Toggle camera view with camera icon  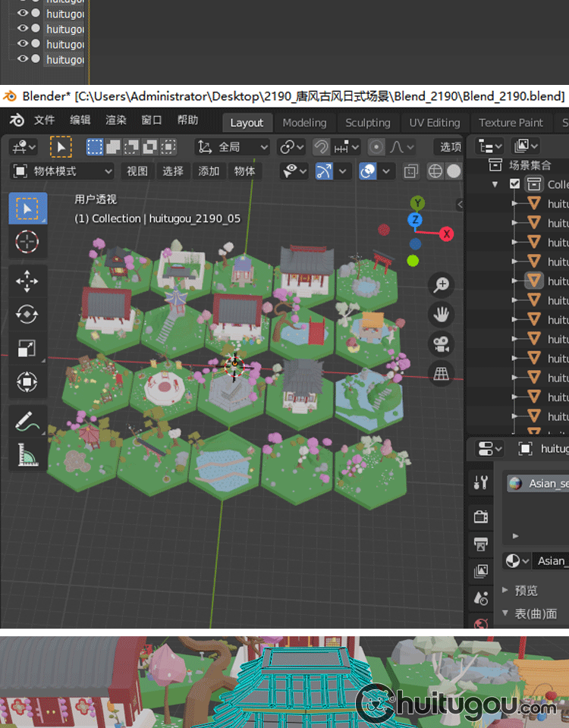click(x=441, y=344)
